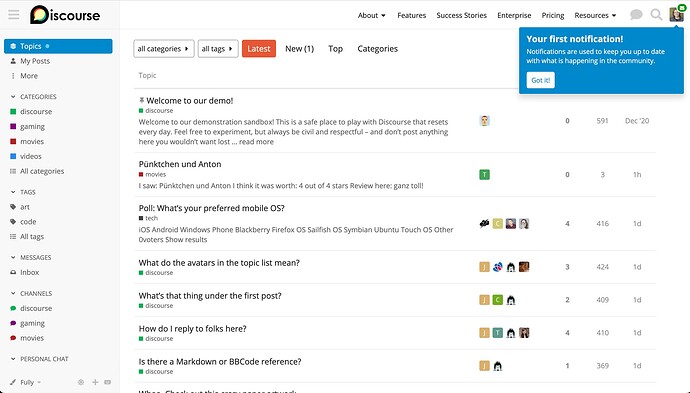Click the Dec '20 activity date

click(637, 121)
